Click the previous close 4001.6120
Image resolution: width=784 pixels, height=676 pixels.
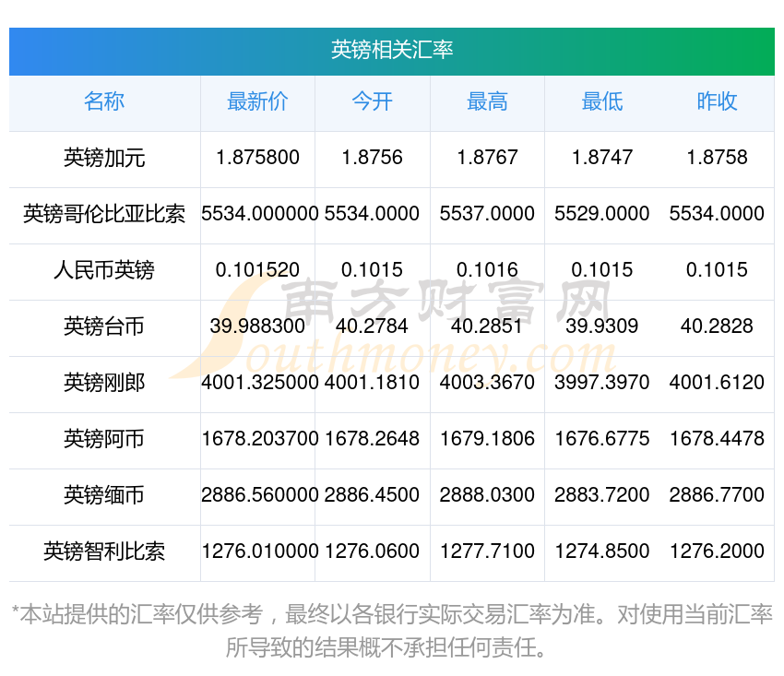[x=717, y=383]
